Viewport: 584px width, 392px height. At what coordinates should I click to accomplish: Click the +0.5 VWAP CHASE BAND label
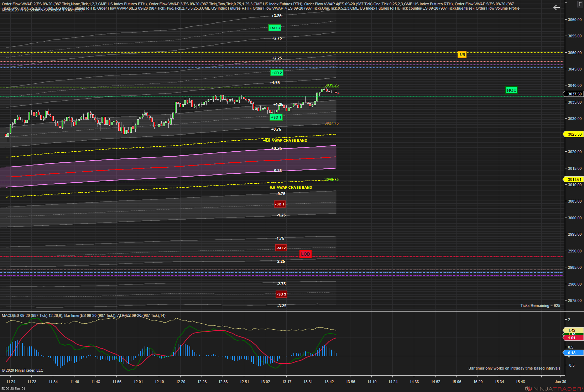point(285,140)
